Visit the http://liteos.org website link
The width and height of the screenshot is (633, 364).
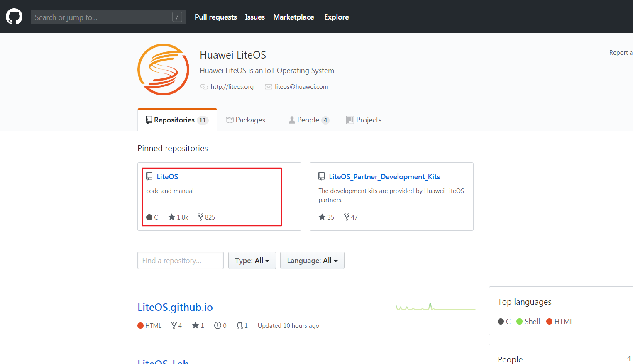click(x=232, y=87)
